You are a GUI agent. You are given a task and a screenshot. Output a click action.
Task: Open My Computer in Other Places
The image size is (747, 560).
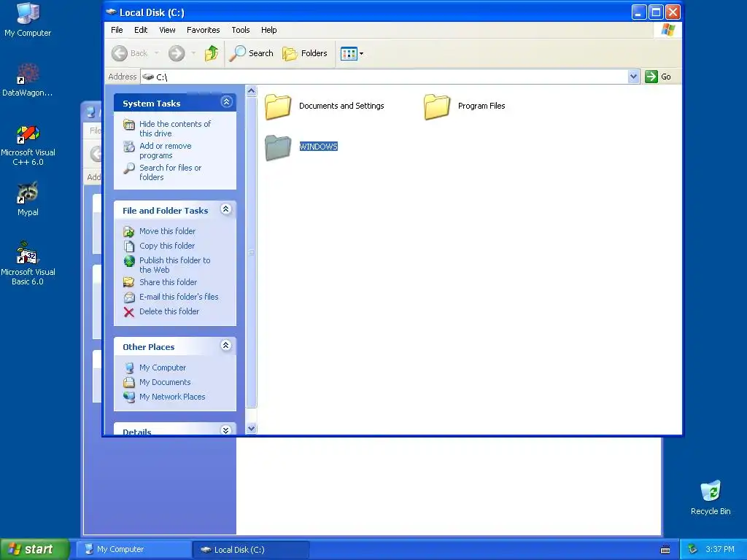point(163,367)
